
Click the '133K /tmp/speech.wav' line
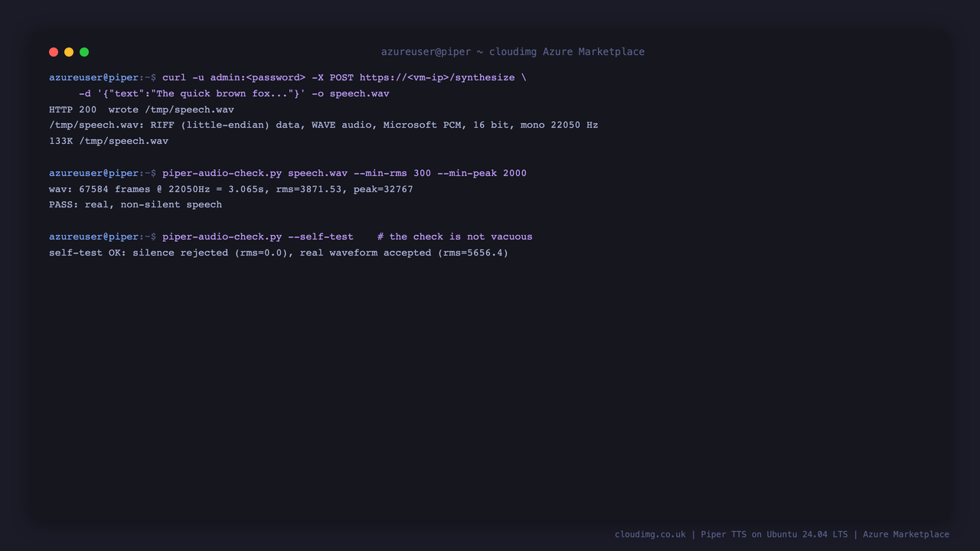109,141
